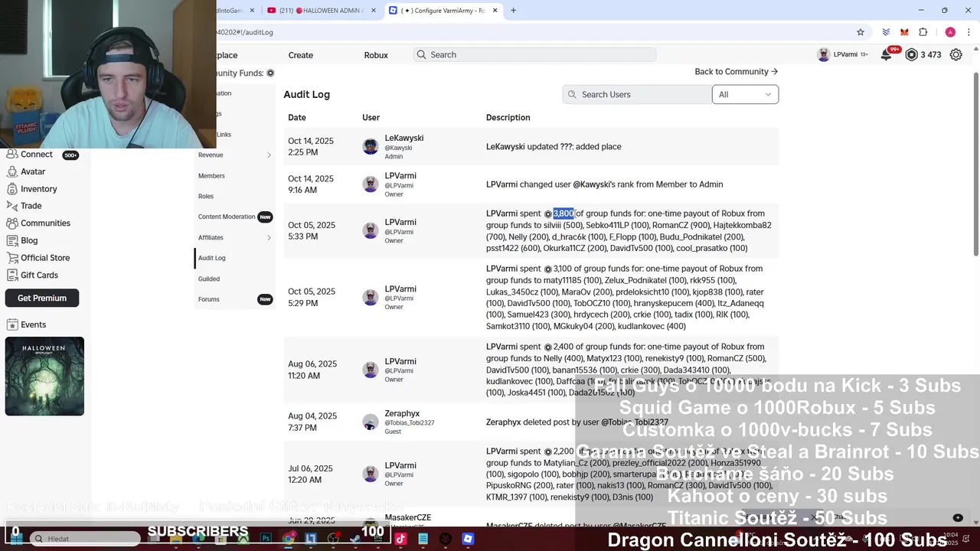Switch to the HALLOWEEN ADMIN YouTube tab
This screenshot has height=551, width=980.
(322, 11)
